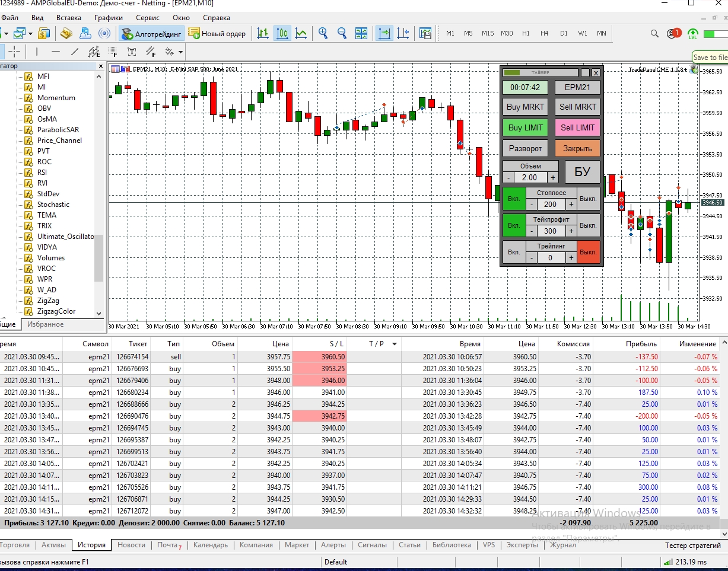Zoom in the chart with magnifier plus

coord(323,34)
